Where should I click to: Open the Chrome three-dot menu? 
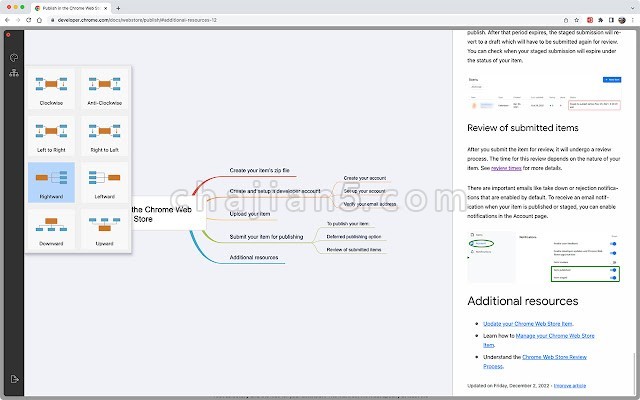[633, 20]
